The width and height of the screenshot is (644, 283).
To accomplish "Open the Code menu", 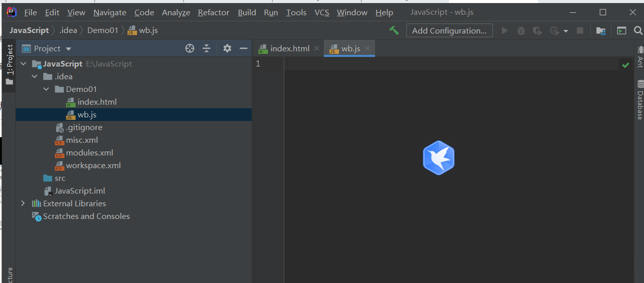I will (144, 12).
